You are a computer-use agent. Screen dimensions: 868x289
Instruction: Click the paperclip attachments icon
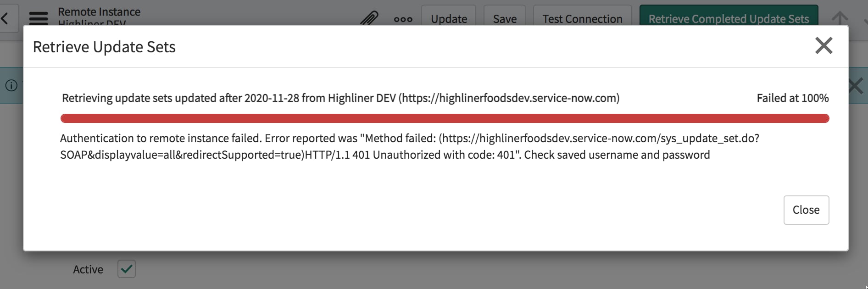[x=369, y=19]
